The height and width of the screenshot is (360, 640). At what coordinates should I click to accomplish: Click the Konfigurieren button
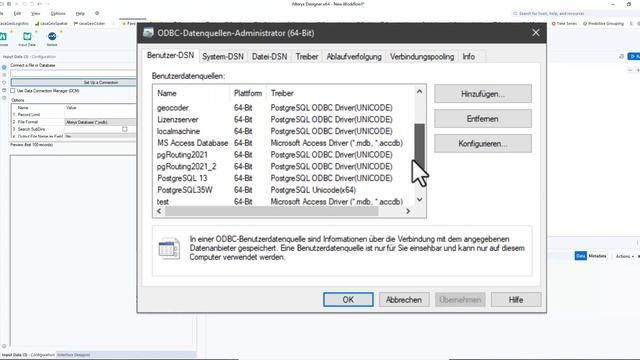483,144
